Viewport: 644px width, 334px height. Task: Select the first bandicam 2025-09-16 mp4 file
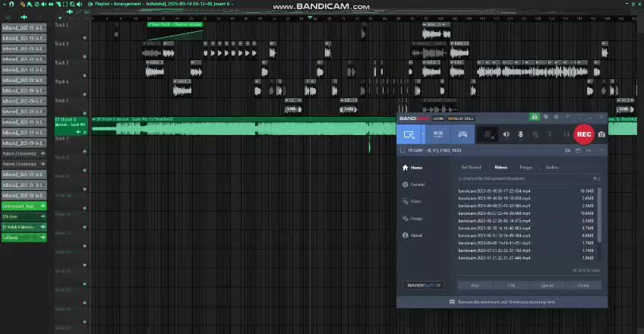(494, 191)
